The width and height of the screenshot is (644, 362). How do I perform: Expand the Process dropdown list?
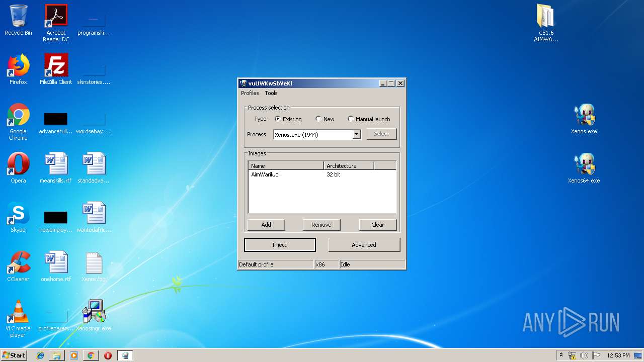(x=356, y=134)
